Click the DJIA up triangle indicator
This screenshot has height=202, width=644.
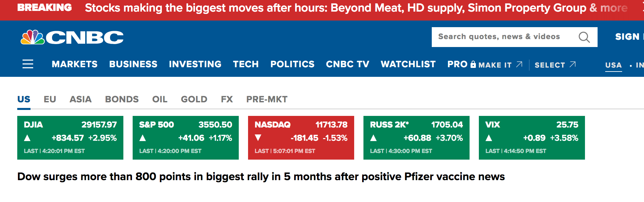[x=28, y=138]
